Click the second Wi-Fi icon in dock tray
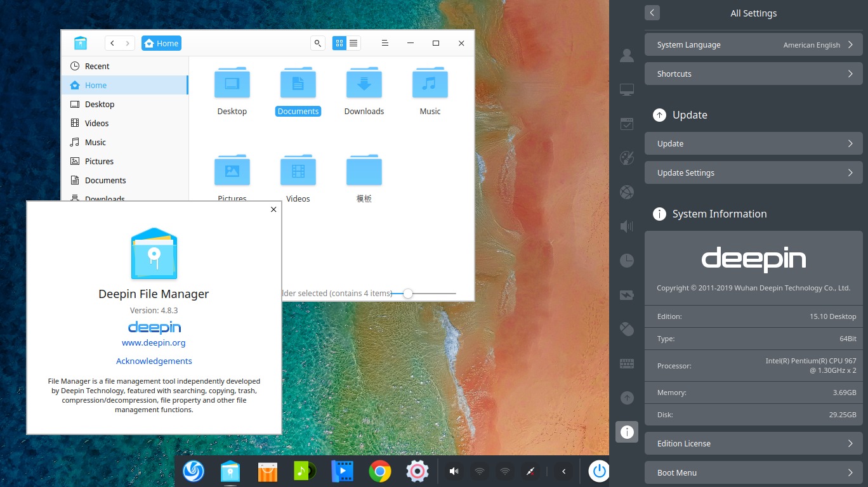Viewport: 868px width, 487px height. click(505, 471)
